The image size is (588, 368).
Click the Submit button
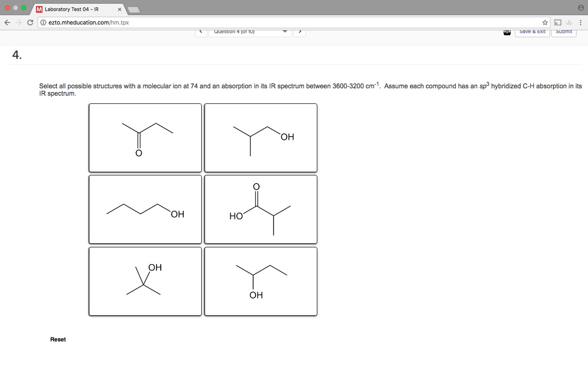click(564, 32)
